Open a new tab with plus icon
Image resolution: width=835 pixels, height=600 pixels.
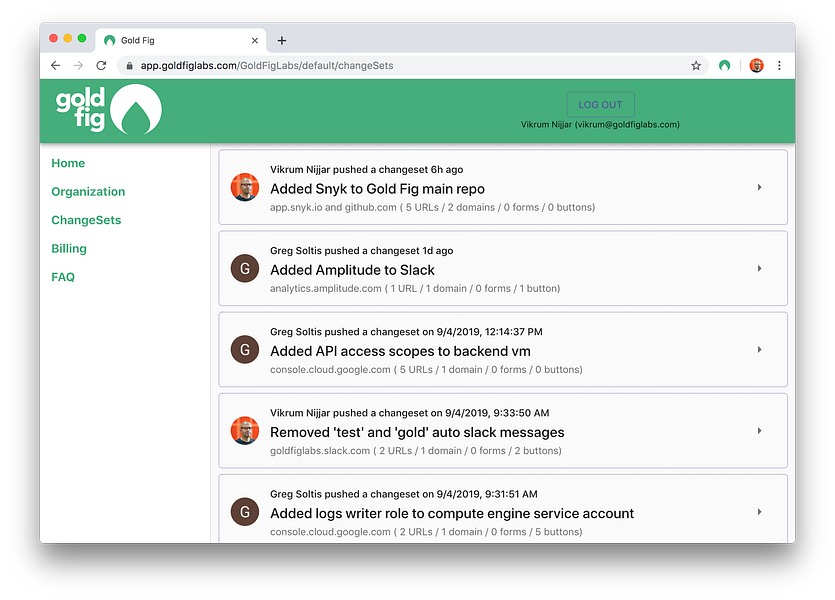click(x=282, y=40)
